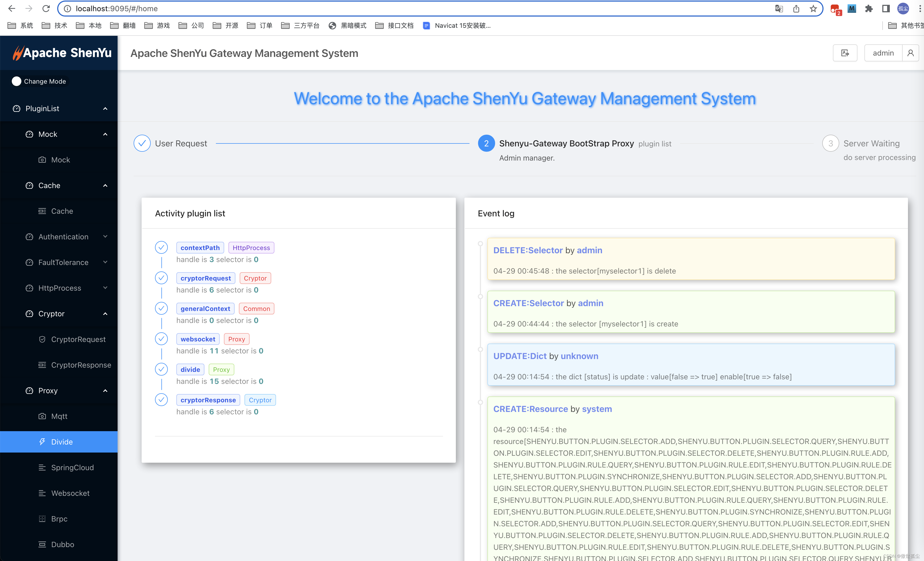924x561 pixels.
Task: Open the SpringCloud plugin menu item
Action: pyautogui.click(x=72, y=467)
